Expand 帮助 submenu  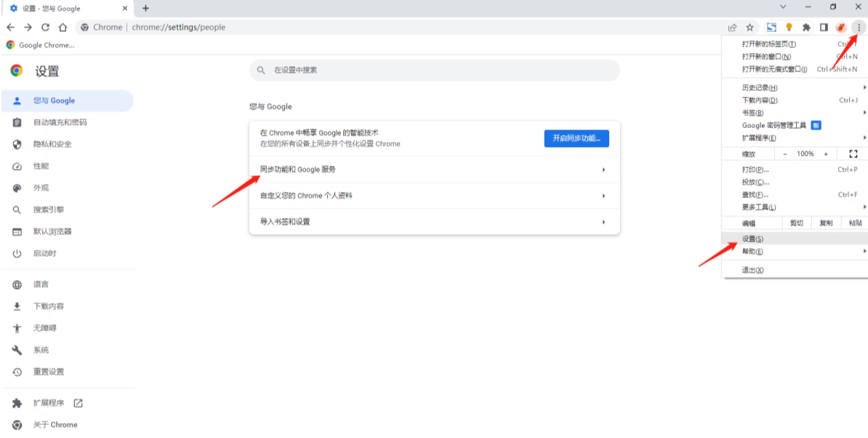click(795, 252)
